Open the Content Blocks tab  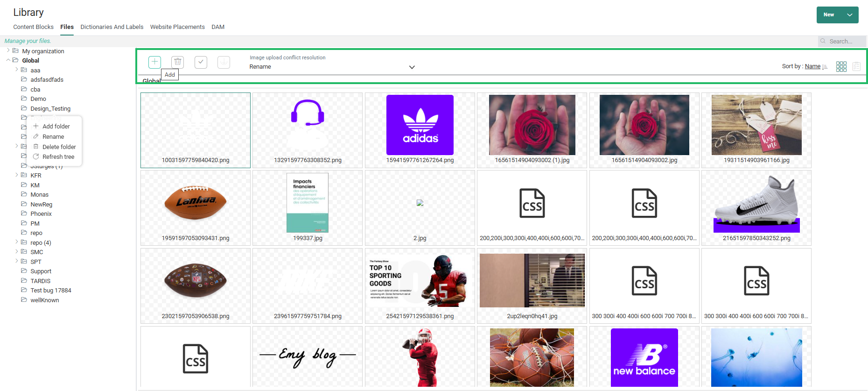pos(33,27)
